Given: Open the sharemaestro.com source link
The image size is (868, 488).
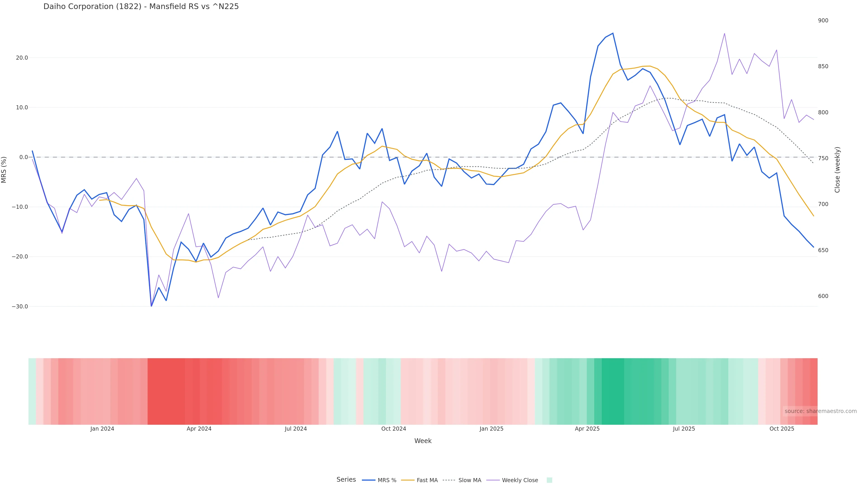Looking at the screenshot, I should point(820,411).
